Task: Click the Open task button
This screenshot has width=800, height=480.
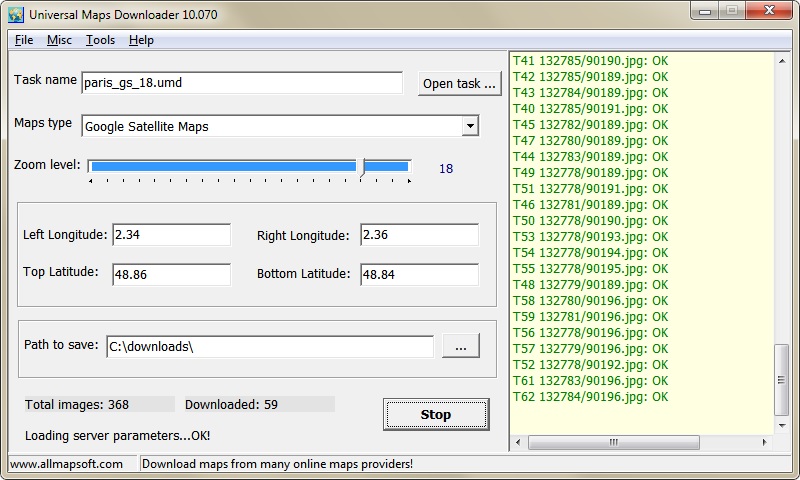Action: tap(459, 84)
